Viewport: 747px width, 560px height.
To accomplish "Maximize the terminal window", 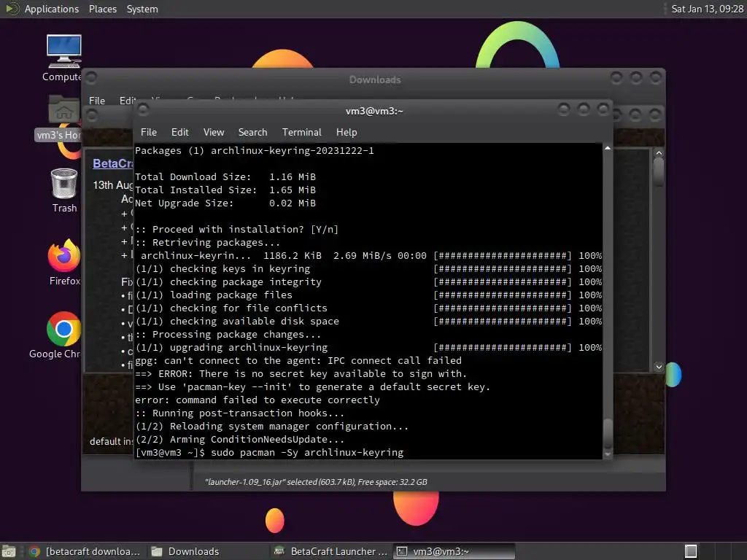I will [584, 109].
